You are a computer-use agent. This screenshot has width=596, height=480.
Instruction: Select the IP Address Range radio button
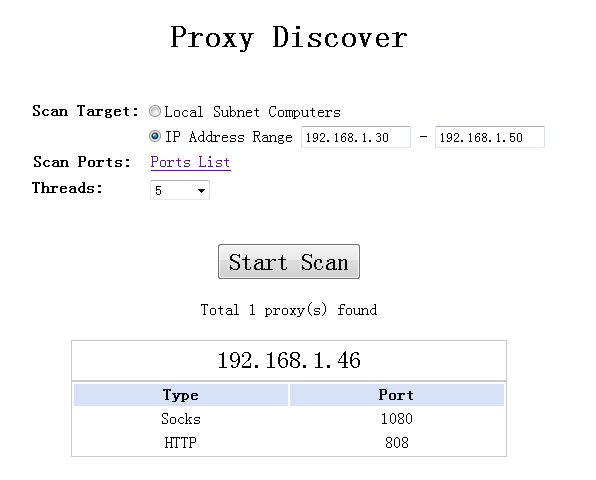pyautogui.click(x=155, y=136)
